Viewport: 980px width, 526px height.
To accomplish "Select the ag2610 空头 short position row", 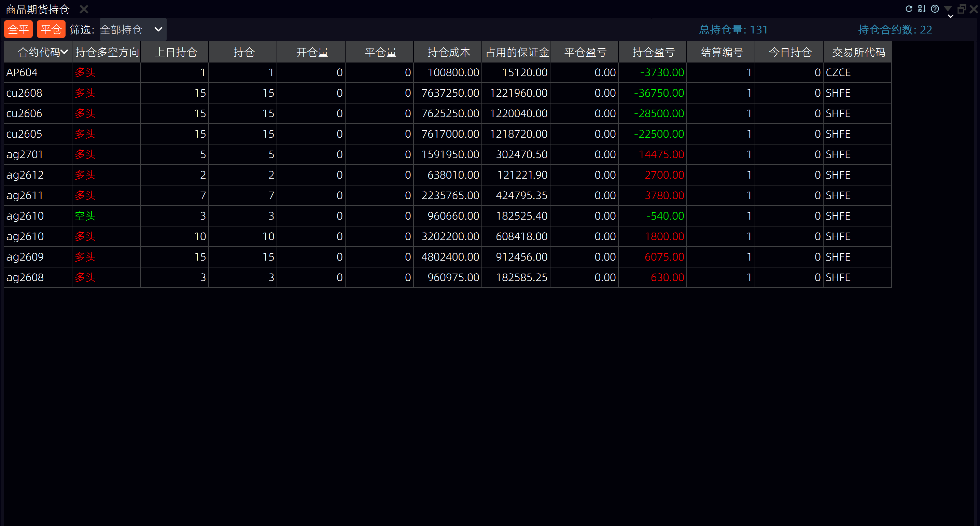I will pyautogui.click(x=85, y=216).
